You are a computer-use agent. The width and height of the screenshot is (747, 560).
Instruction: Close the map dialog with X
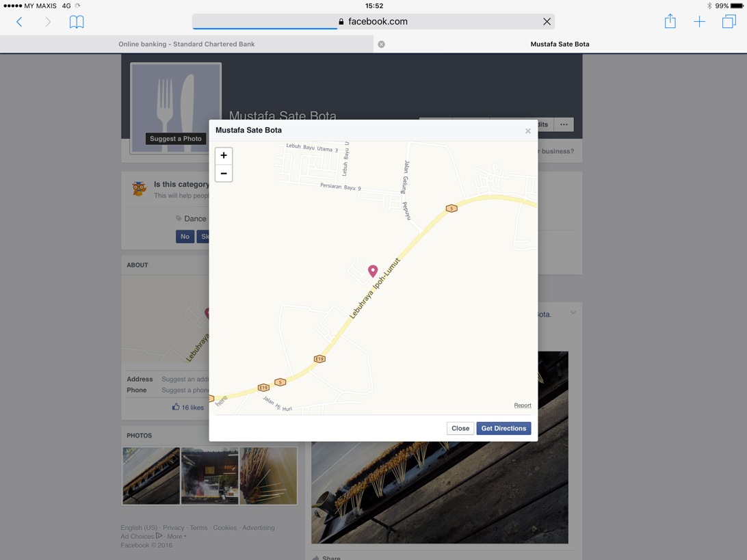(x=528, y=131)
